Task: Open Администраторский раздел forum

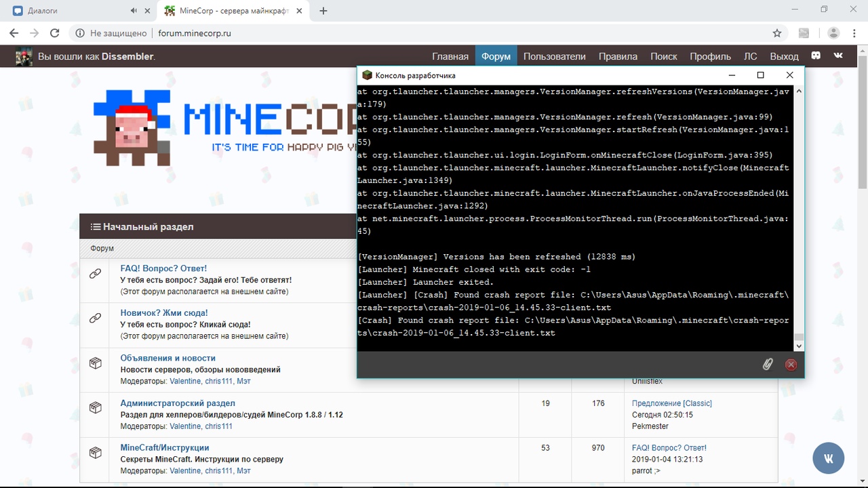Action: [x=178, y=403]
